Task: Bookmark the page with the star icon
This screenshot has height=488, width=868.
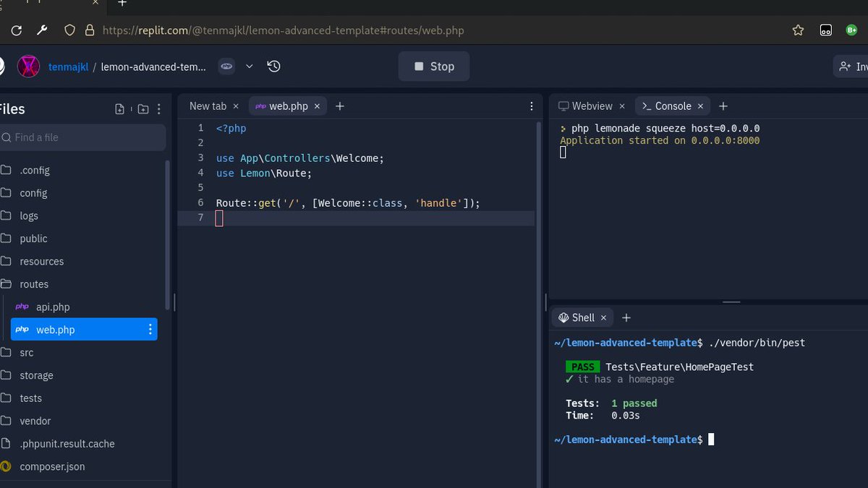Action: coord(798,30)
